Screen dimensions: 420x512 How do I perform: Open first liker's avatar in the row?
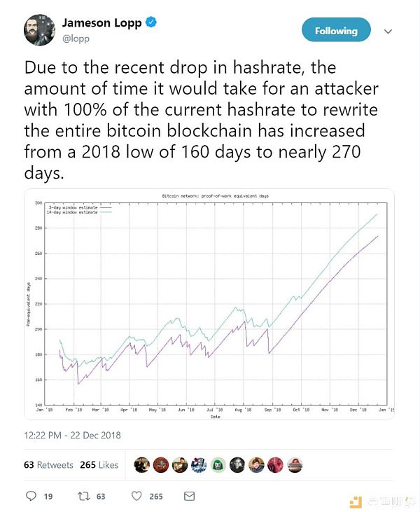(x=142, y=464)
